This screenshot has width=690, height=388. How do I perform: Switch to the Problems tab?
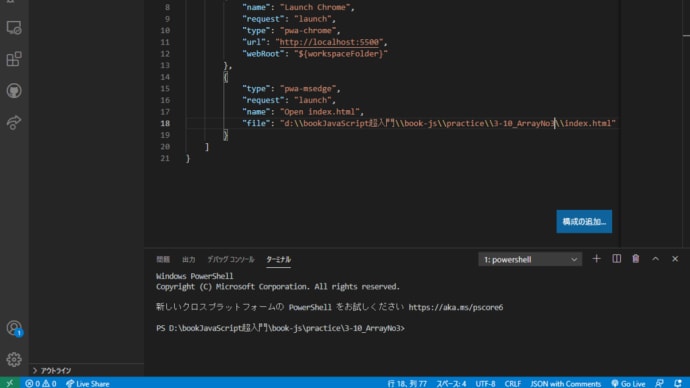point(163,259)
